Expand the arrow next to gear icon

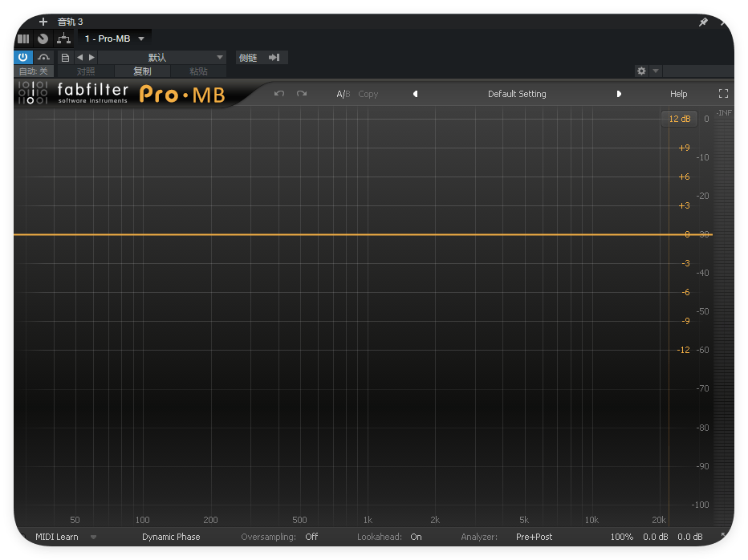coord(656,71)
